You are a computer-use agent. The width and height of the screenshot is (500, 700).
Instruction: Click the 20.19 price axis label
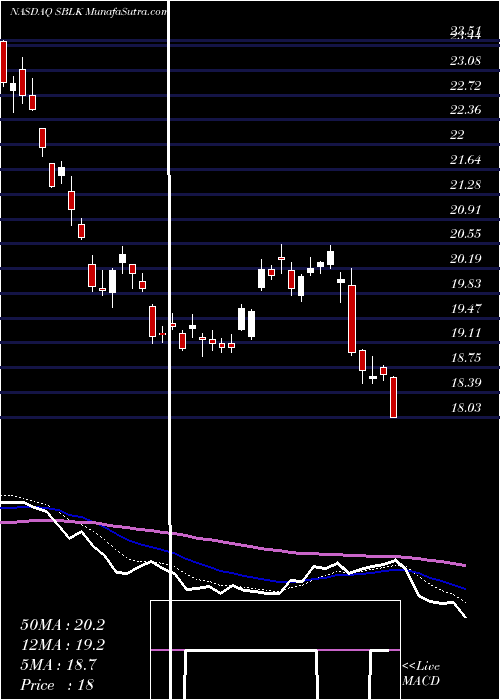point(466,259)
